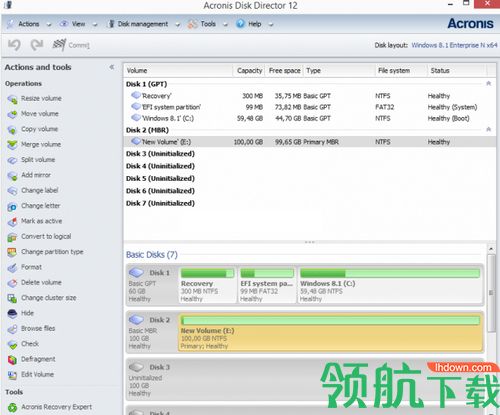Open the Tools menu
This screenshot has height=415, width=500.
point(208,24)
